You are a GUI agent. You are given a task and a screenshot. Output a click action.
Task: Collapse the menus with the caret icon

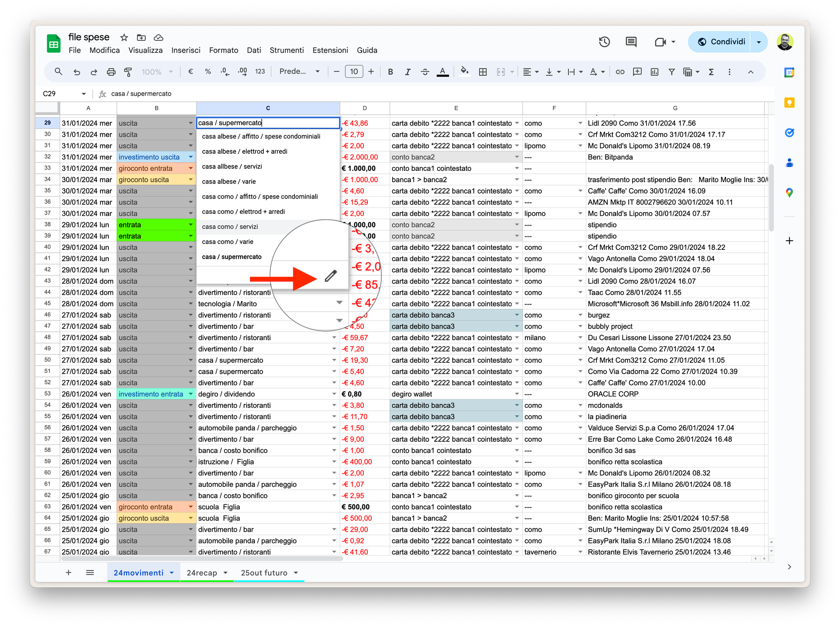click(x=751, y=72)
